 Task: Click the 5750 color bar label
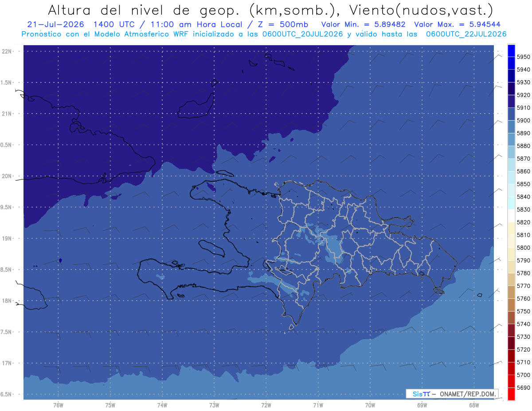[x=523, y=311]
